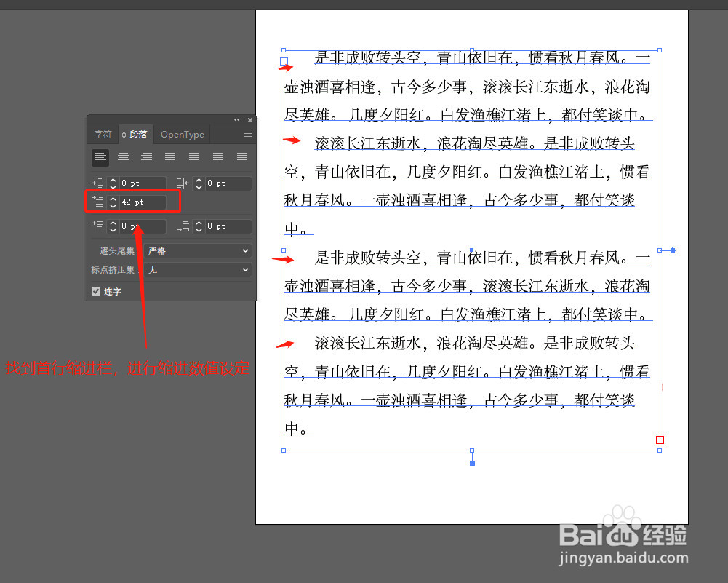The height and width of the screenshot is (583, 728).
Task: Click the left indent 0 pt field
Action: point(142,183)
